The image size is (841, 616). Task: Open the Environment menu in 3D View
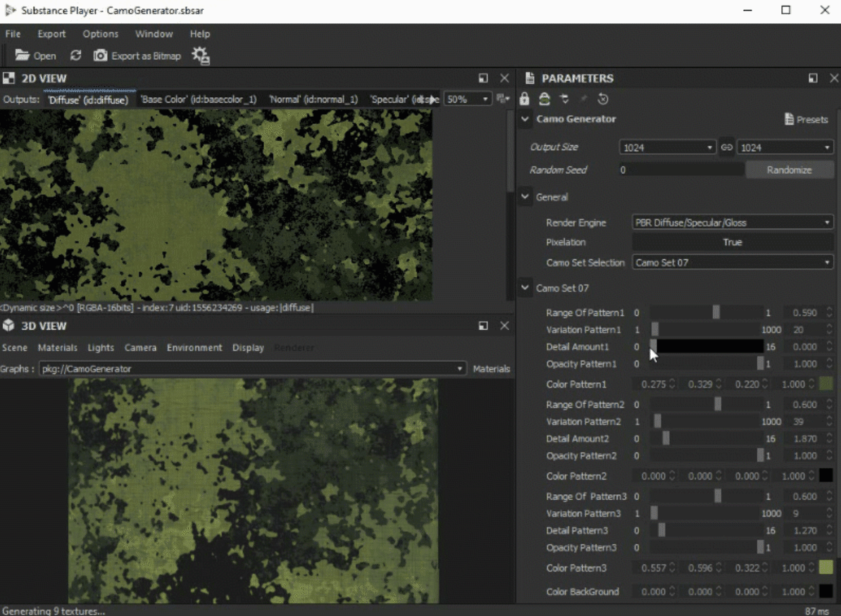[194, 348]
